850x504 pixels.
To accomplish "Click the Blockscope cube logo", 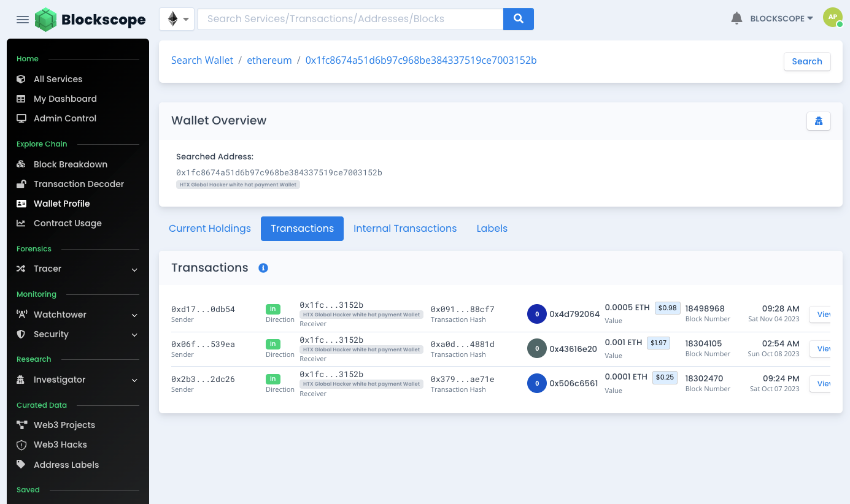I will [x=45, y=20].
